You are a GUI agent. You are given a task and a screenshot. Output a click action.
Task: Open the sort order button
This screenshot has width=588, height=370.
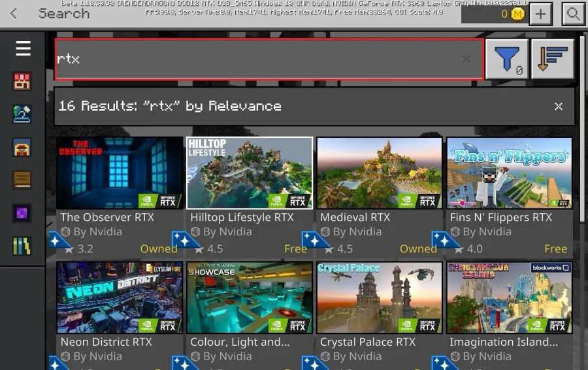[553, 59]
